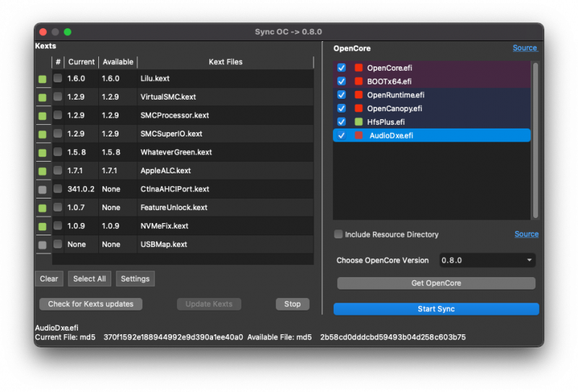Open the Choose OpenCore Version dropdown
This screenshot has width=578, height=392.
[487, 261]
